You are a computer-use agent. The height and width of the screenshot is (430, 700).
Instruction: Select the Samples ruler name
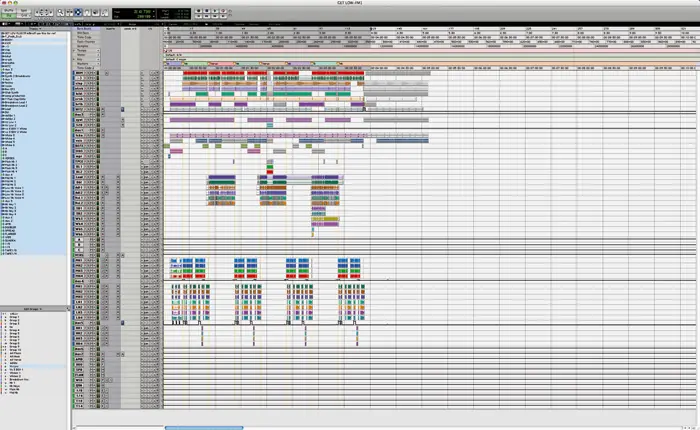coord(83,46)
